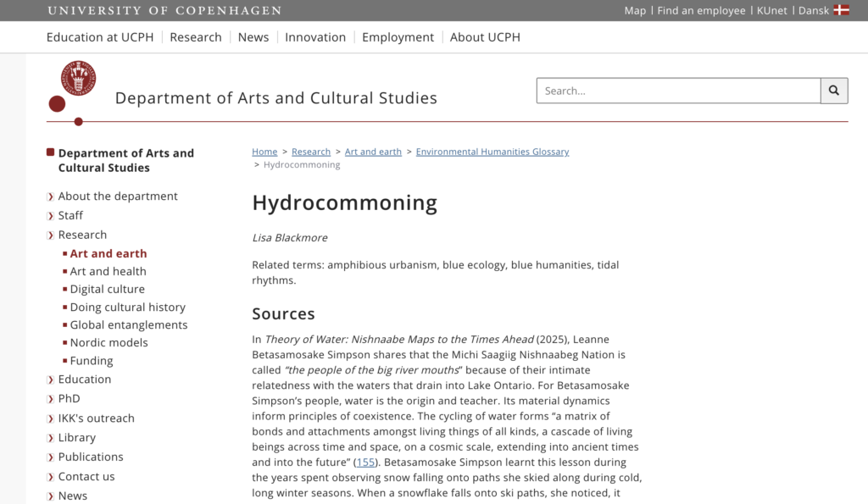Click the Home breadcrumb link
The height and width of the screenshot is (504, 868).
[x=264, y=152]
